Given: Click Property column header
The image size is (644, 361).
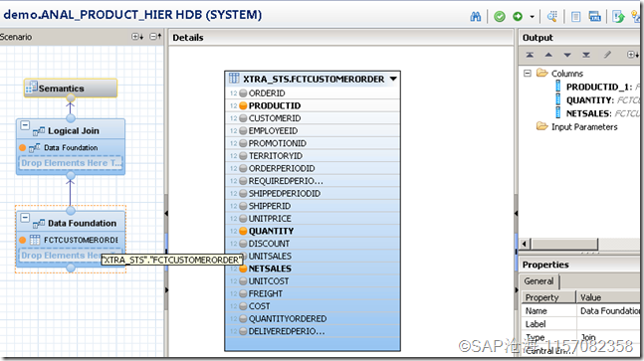Looking at the screenshot, I should (548, 297).
